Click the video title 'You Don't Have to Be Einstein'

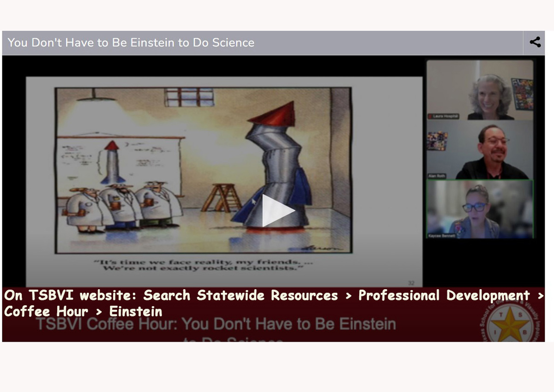[x=131, y=43]
